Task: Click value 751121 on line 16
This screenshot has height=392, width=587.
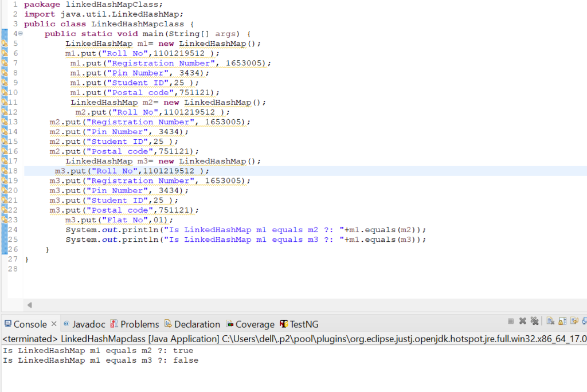Action: [174, 151]
